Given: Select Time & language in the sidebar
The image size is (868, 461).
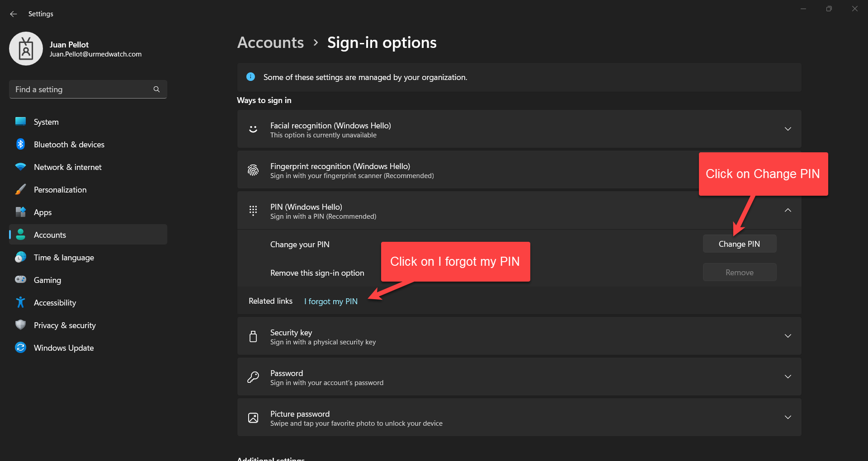Looking at the screenshot, I should click(64, 258).
